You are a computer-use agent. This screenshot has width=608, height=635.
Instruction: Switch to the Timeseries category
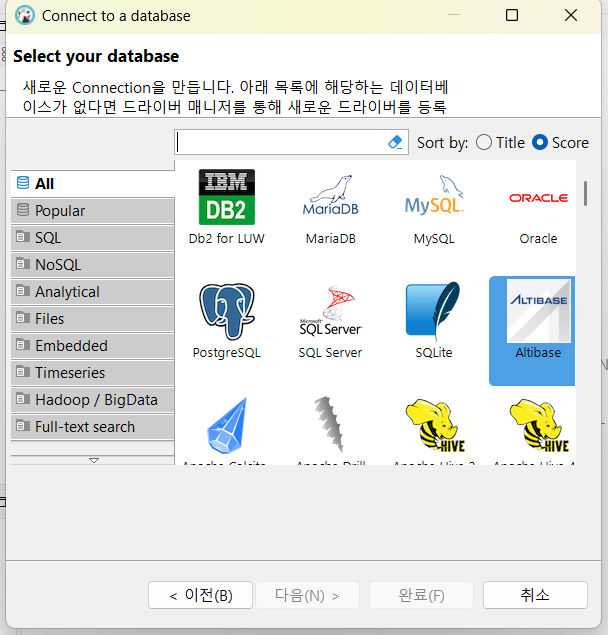(x=93, y=373)
